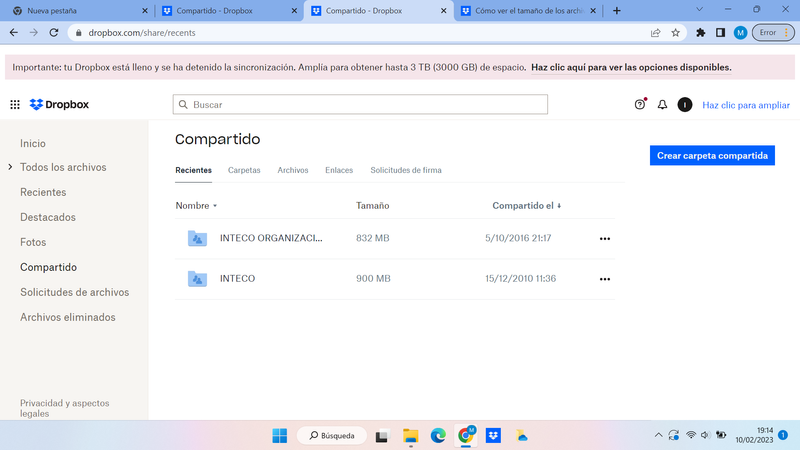Open Destacados in the sidebar
Image resolution: width=800 pixels, height=450 pixels.
[x=48, y=217]
